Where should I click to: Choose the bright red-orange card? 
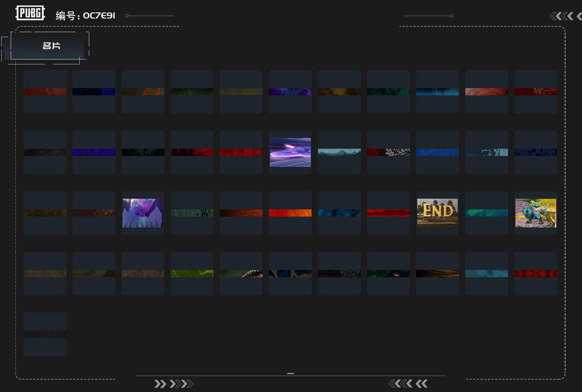[290, 213]
